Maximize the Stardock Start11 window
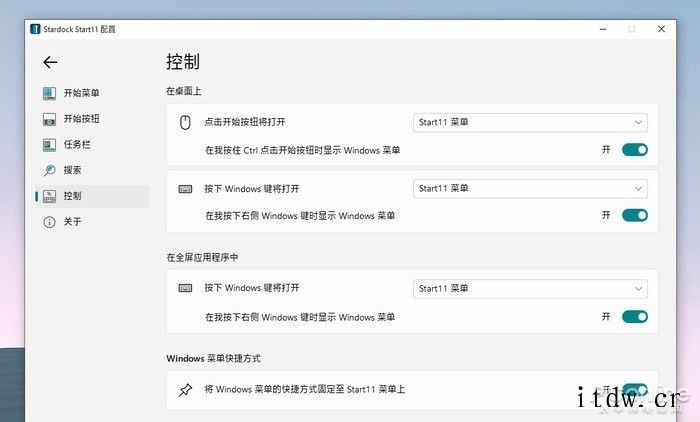700x422 pixels. [x=631, y=29]
